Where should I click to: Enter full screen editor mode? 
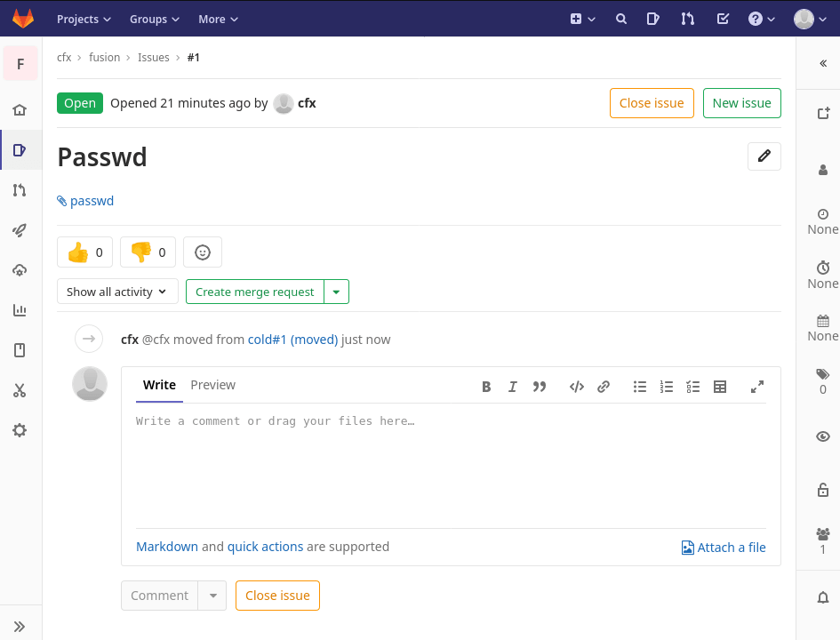pos(757,387)
